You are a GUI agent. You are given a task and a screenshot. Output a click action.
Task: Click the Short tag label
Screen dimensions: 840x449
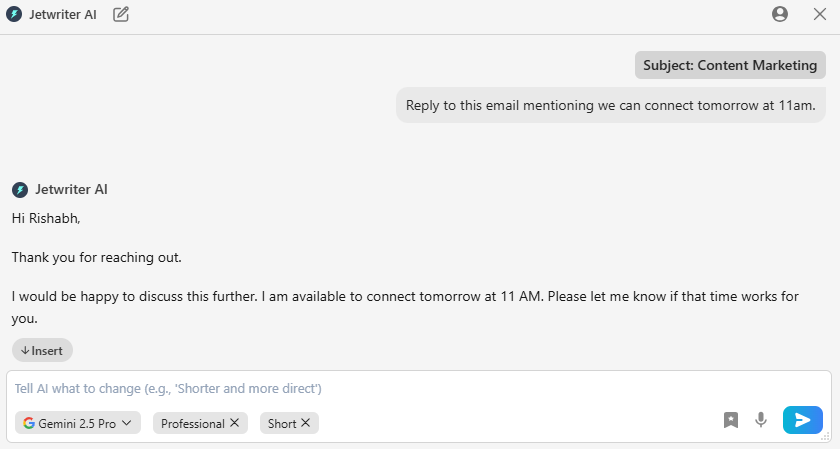pyautogui.click(x=281, y=423)
